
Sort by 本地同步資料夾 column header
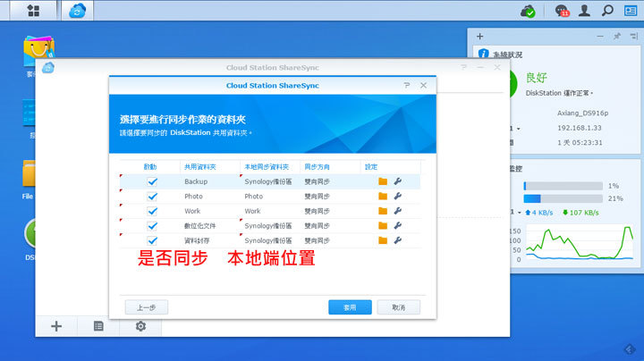(267, 167)
